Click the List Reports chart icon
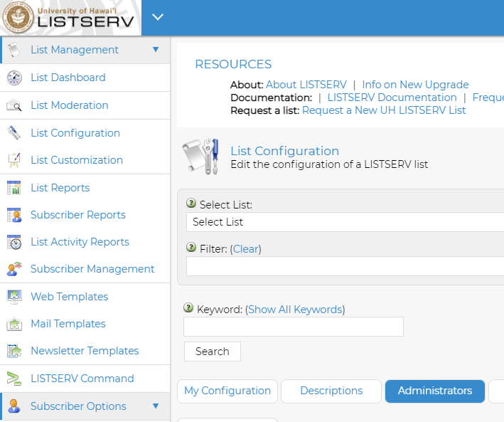The width and height of the screenshot is (504, 422). tap(14, 188)
